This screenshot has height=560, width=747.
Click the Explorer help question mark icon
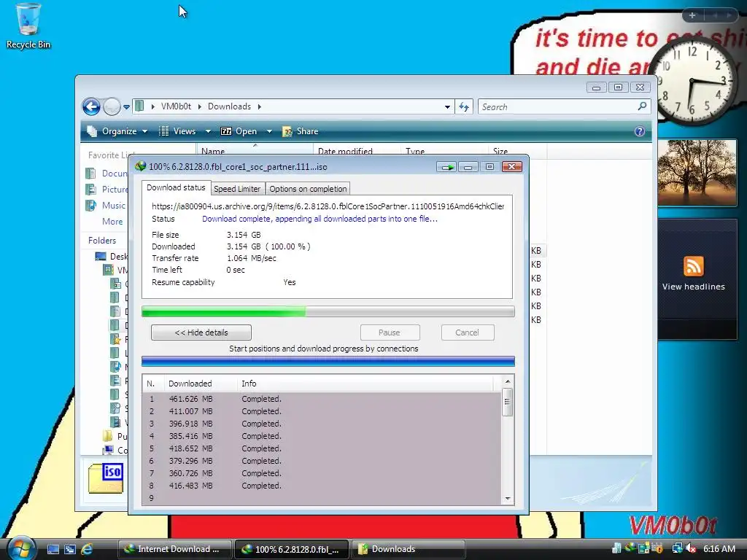tap(640, 131)
